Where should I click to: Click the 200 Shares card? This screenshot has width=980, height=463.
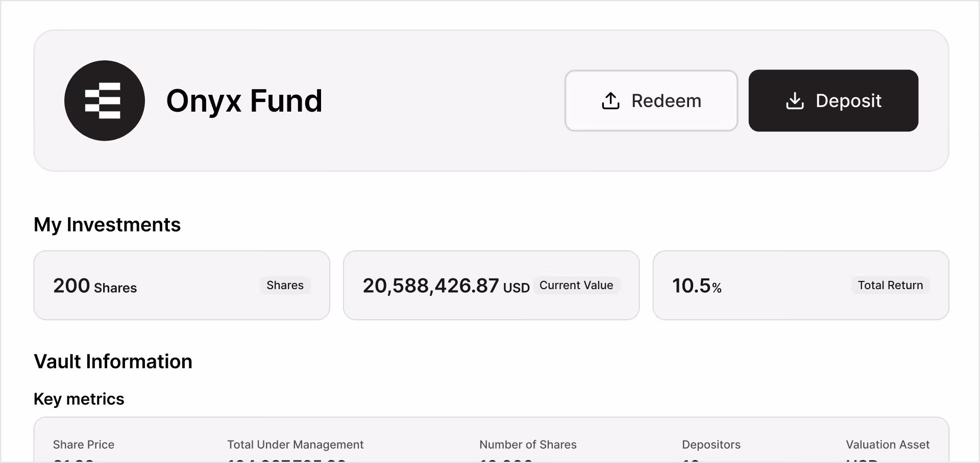pyautogui.click(x=182, y=285)
